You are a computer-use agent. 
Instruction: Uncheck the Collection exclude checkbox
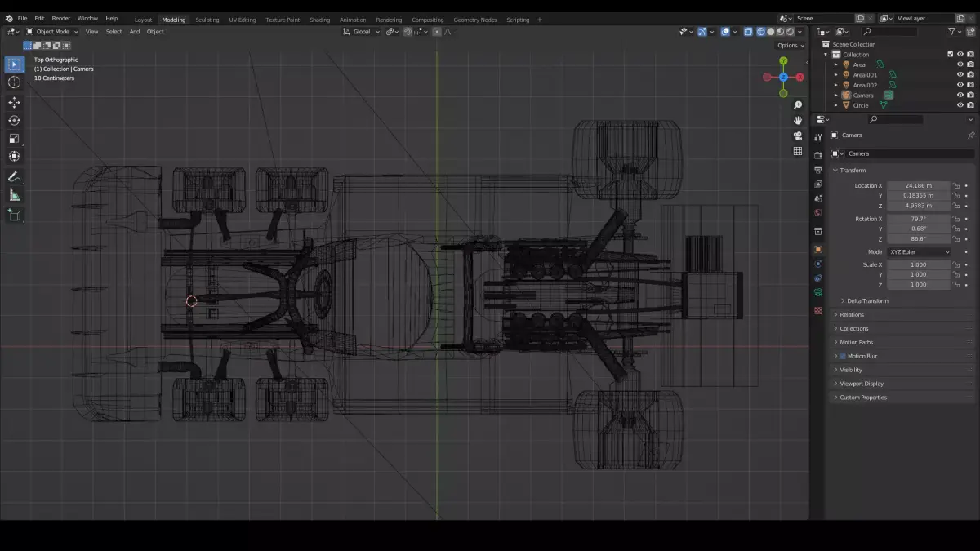coord(950,54)
